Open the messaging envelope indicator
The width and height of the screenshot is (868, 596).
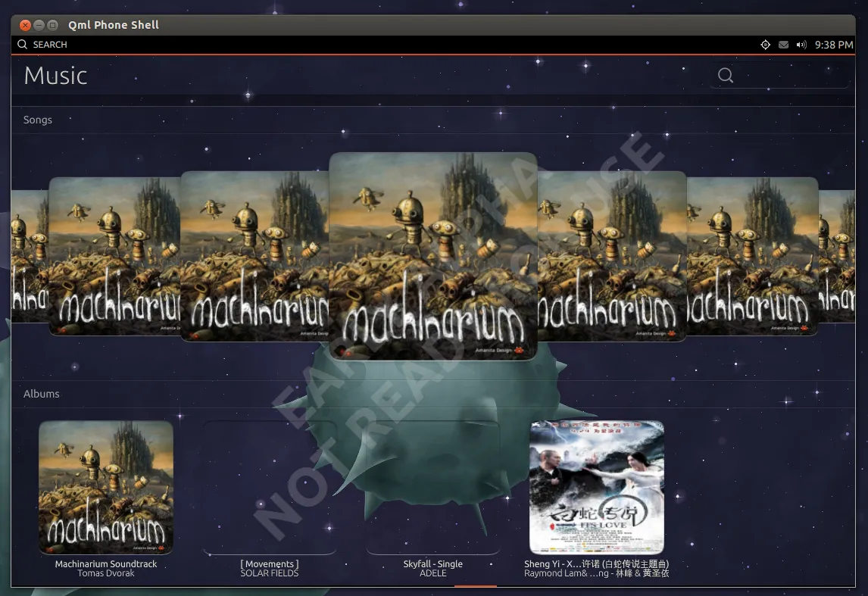coord(783,45)
